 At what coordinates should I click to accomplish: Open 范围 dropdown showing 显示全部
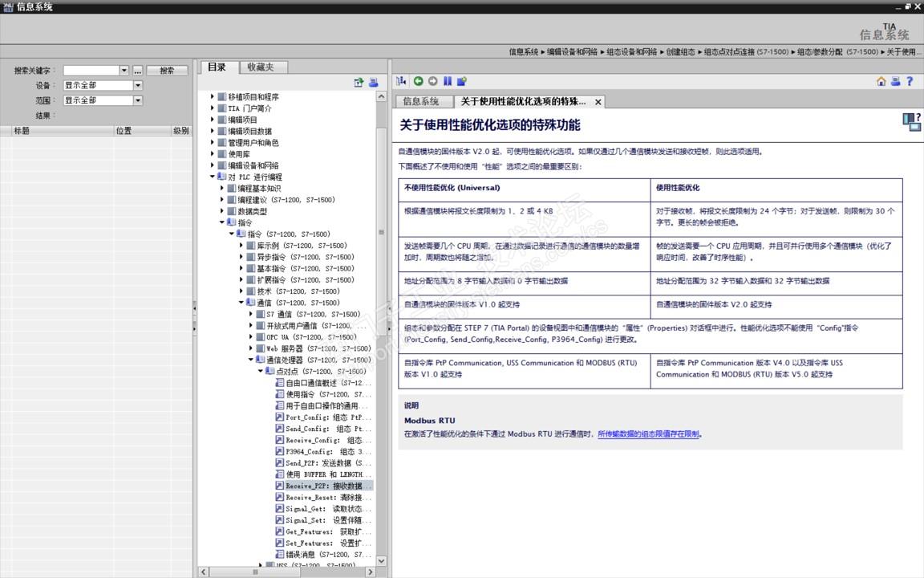(x=137, y=100)
